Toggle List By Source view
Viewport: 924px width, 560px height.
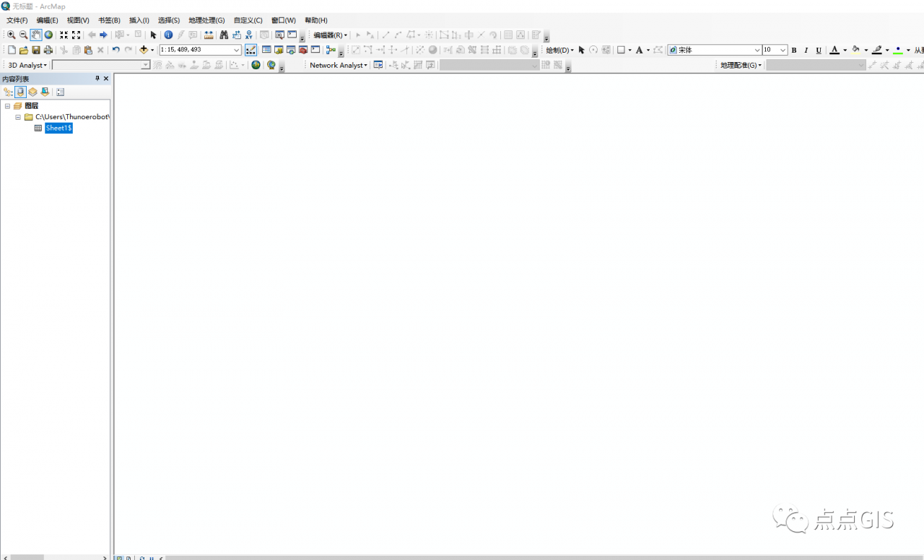point(20,92)
